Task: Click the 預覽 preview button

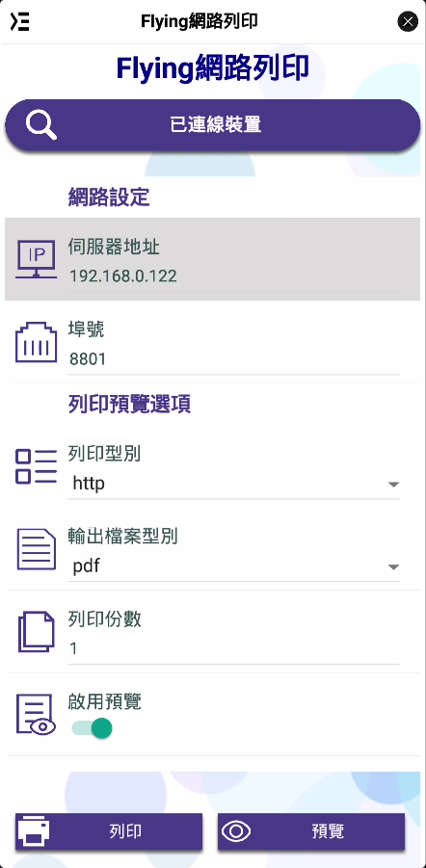Action: (x=311, y=831)
